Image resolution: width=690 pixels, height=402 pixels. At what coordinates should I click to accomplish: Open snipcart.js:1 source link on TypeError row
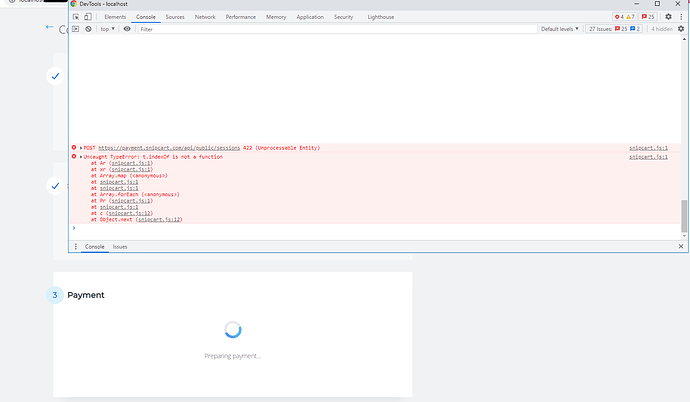click(648, 157)
